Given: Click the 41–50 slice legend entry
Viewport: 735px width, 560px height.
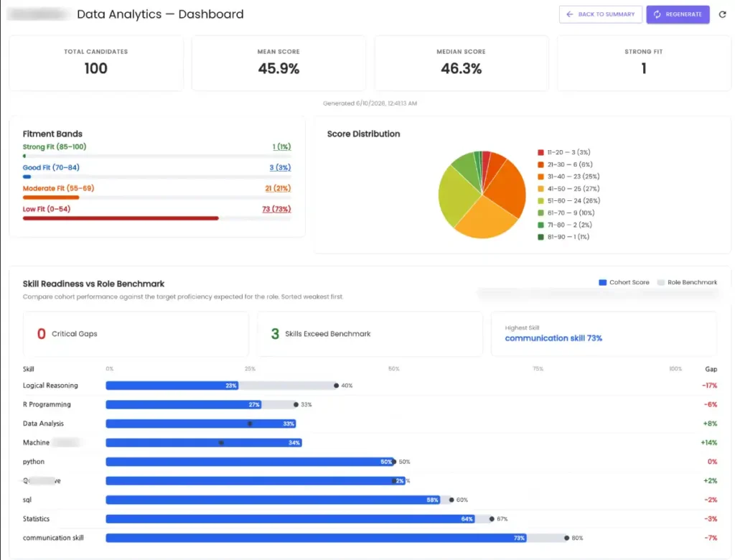Looking at the screenshot, I should [568, 189].
